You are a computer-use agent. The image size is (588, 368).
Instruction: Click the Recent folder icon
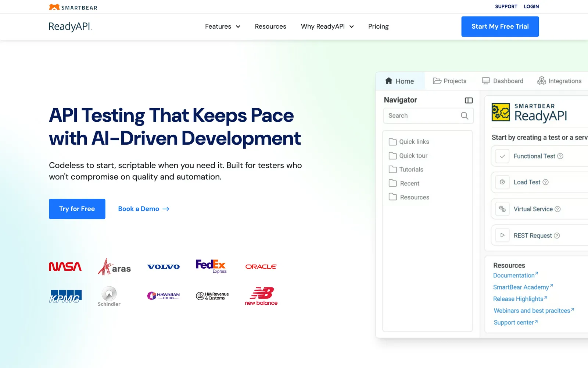point(393,183)
